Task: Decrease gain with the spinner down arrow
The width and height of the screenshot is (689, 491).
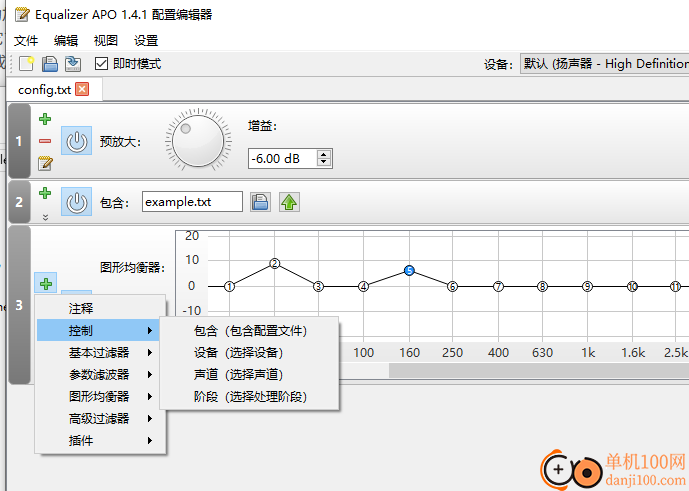Action: coord(324,163)
